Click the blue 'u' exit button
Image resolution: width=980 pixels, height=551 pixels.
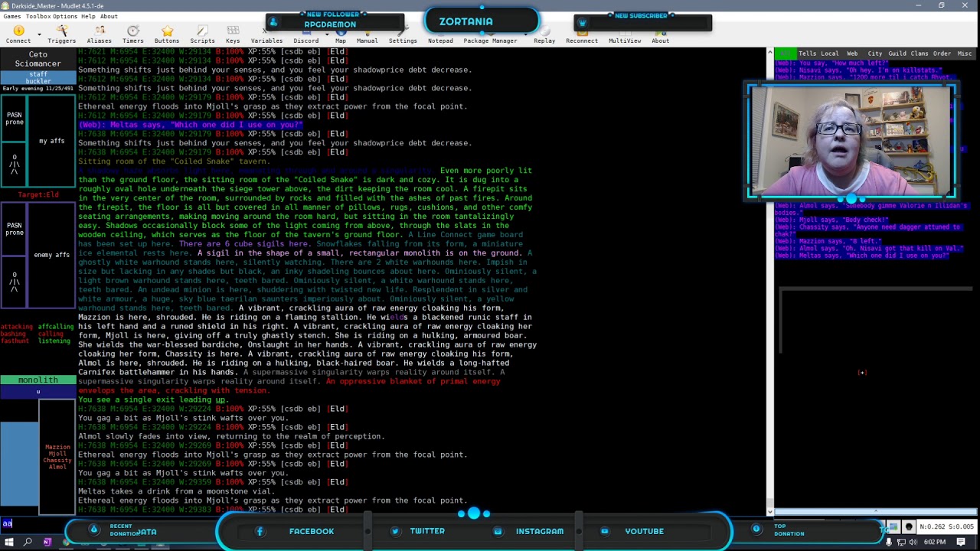(x=38, y=392)
